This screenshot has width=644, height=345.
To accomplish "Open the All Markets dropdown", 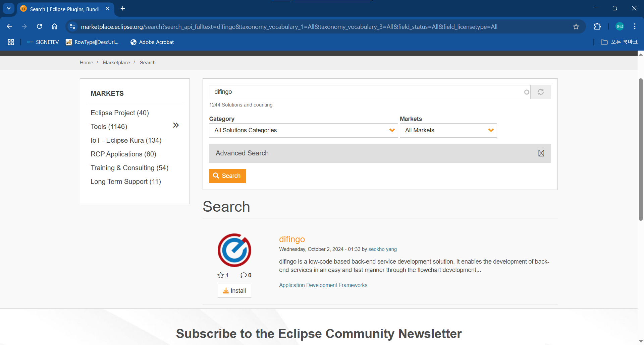I will pyautogui.click(x=448, y=131).
